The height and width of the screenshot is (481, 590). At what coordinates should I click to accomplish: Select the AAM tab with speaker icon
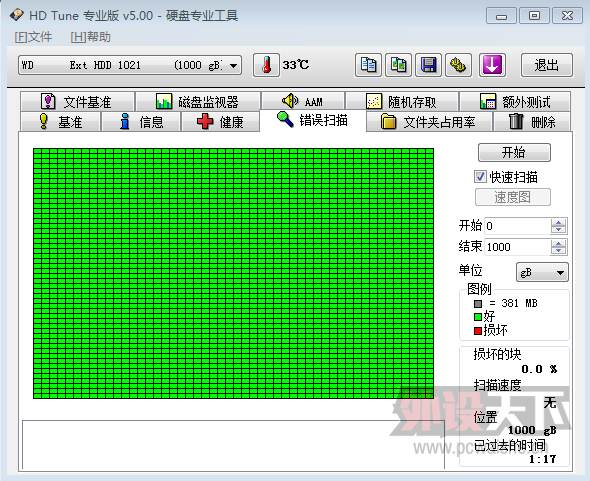303,102
